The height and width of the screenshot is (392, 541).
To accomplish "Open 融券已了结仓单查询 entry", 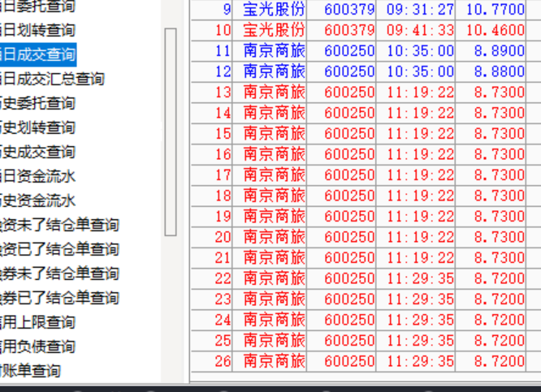I will 59,298.
